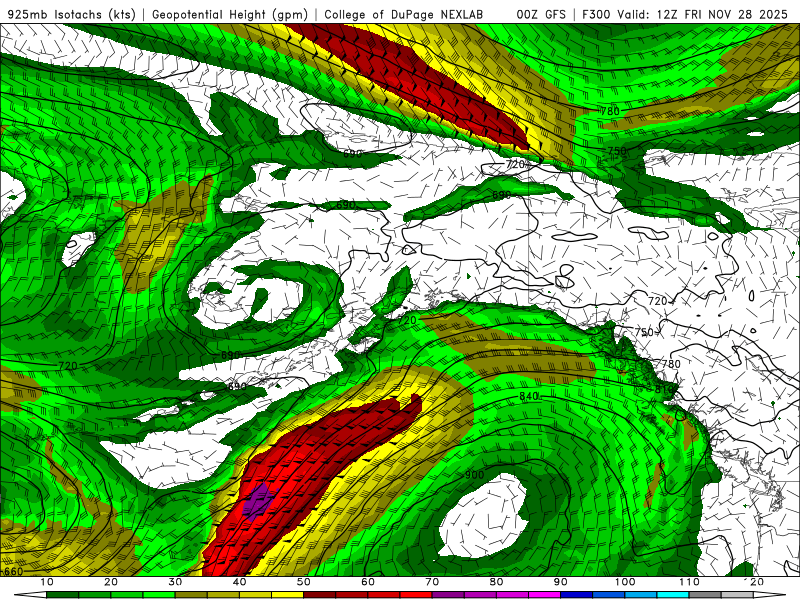The image size is (800, 600).
Task: Click the color bar tick label 30
Action: pyautogui.click(x=175, y=582)
